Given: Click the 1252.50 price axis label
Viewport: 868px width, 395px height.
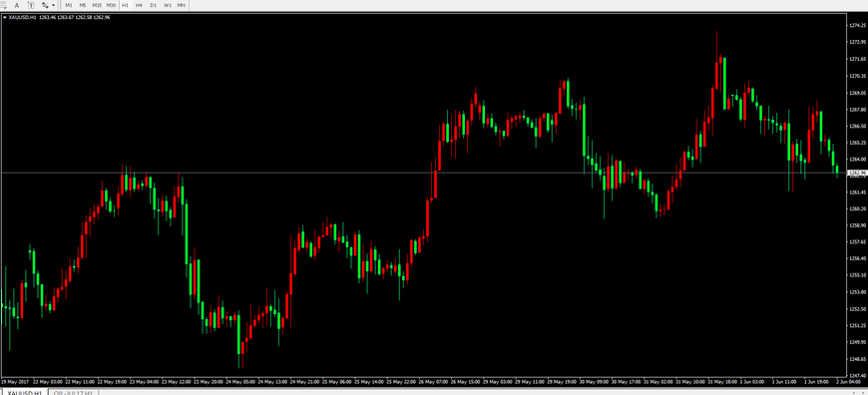Looking at the screenshot, I should [857, 308].
